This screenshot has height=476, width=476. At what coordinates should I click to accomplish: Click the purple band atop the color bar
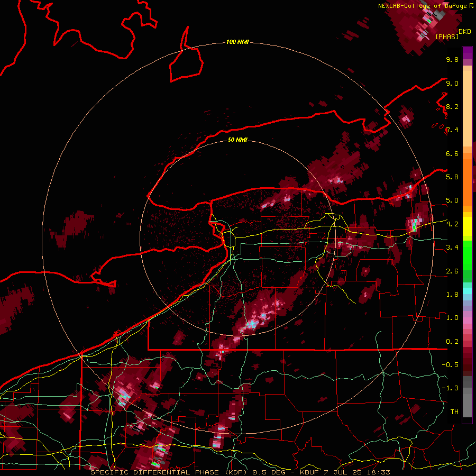(x=467, y=53)
